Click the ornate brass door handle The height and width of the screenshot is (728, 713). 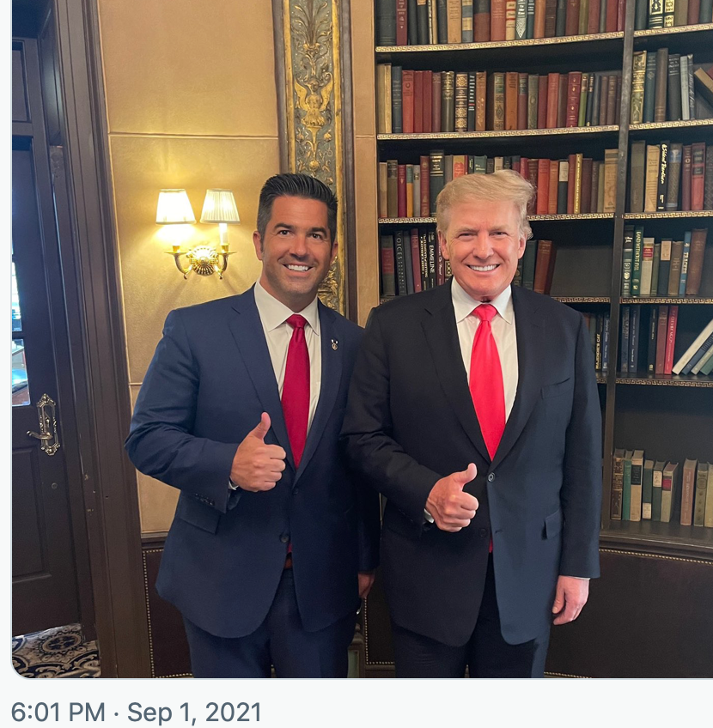pos(46,424)
